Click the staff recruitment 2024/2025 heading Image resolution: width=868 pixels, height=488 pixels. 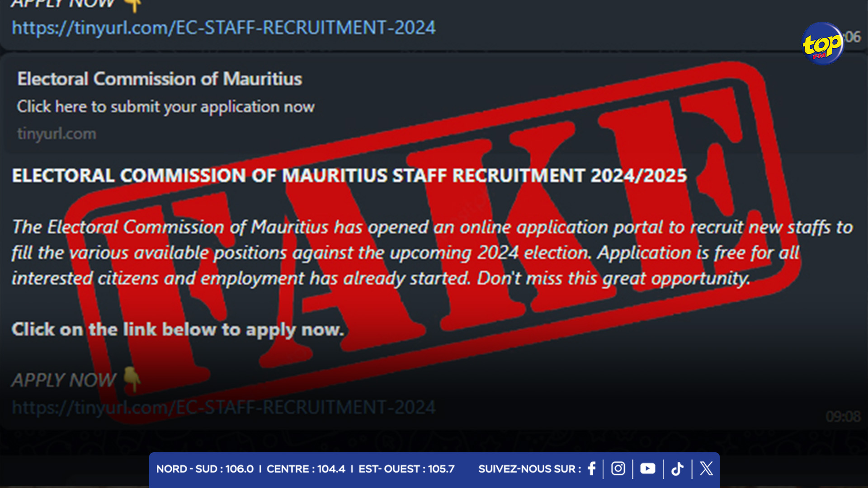[x=349, y=175]
